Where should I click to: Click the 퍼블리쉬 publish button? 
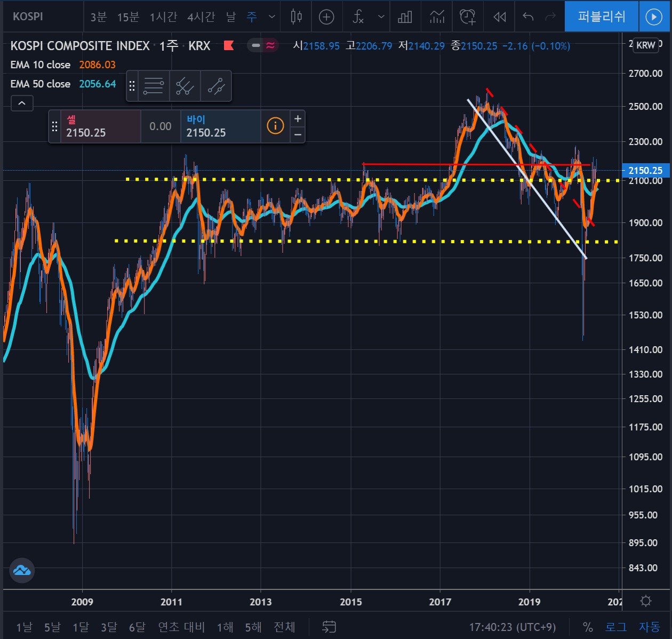tap(601, 17)
